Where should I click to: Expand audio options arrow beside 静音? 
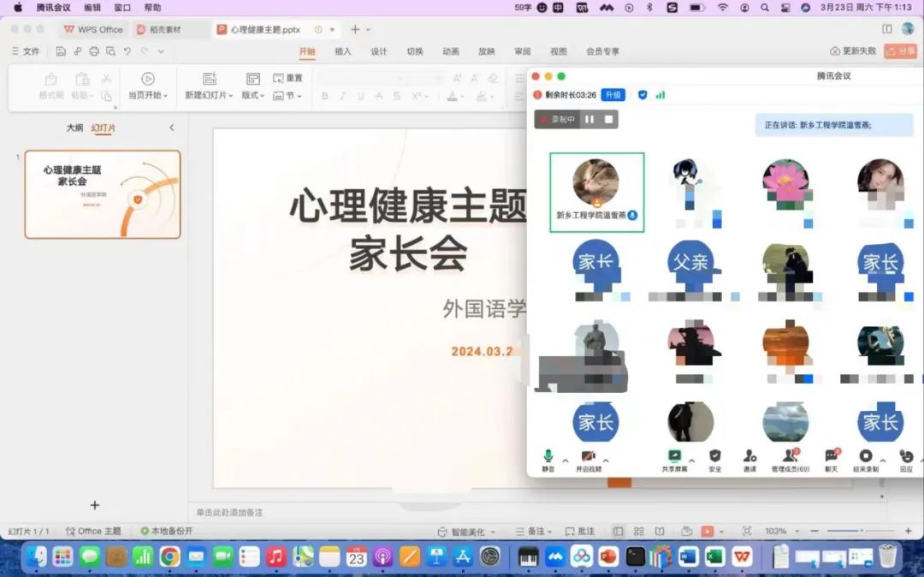pyautogui.click(x=565, y=460)
